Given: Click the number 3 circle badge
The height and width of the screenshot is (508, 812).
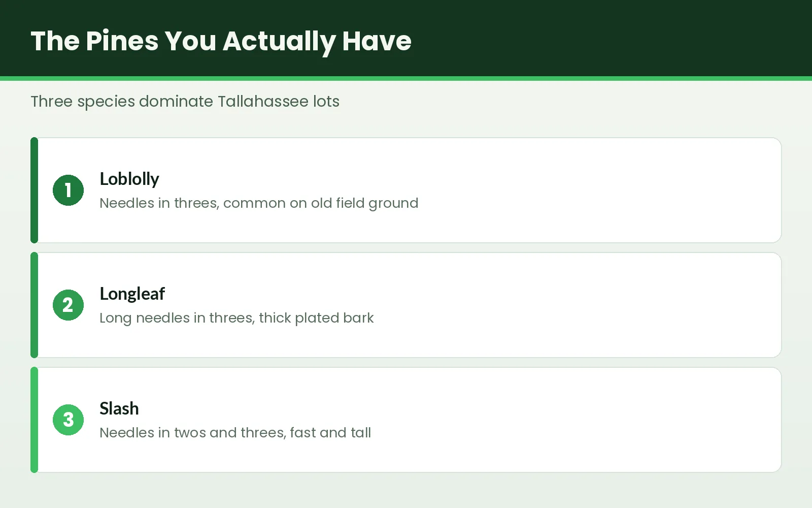Looking at the screenshot, I should coord(68,420).
